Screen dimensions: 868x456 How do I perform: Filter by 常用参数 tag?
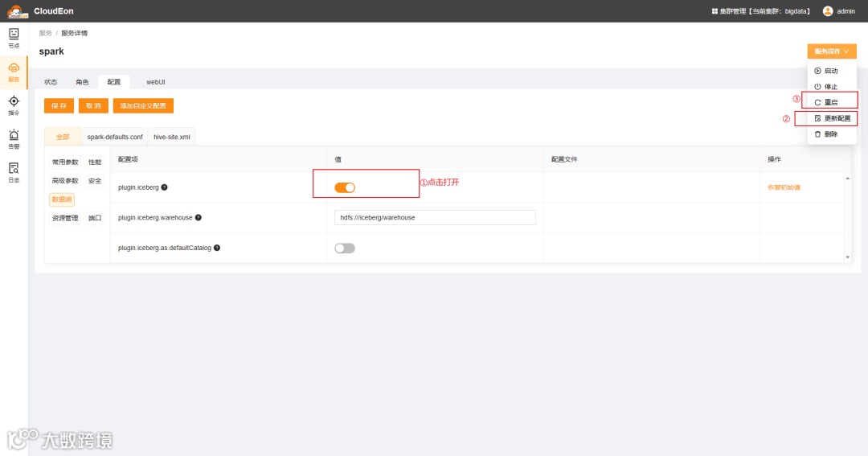click(x=65, y=162)
